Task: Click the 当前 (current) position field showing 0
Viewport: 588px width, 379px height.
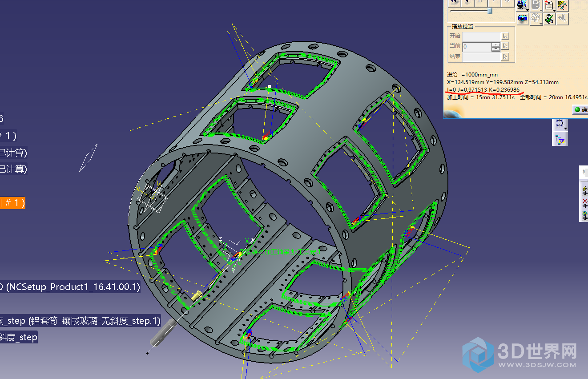Action: pos(477,46)
